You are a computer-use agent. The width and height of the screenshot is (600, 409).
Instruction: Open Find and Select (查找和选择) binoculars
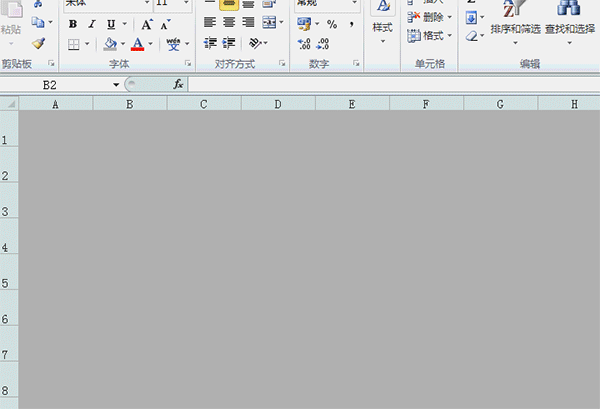(x=569, y=22)
